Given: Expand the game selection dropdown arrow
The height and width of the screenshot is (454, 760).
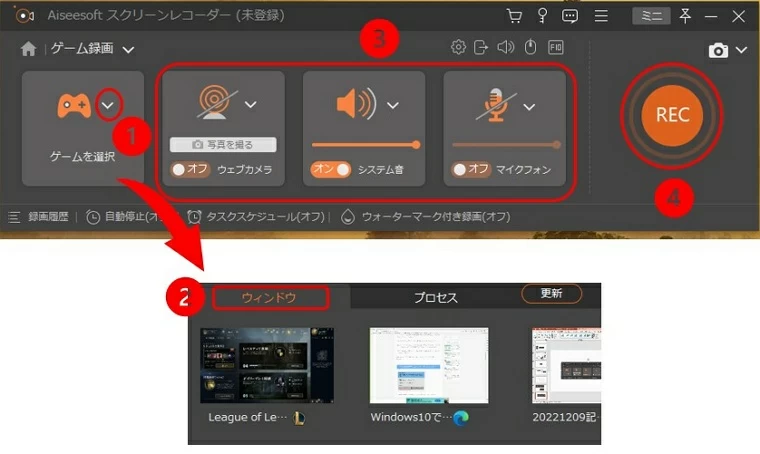Looking at the screenshot, I should point(111,104).
